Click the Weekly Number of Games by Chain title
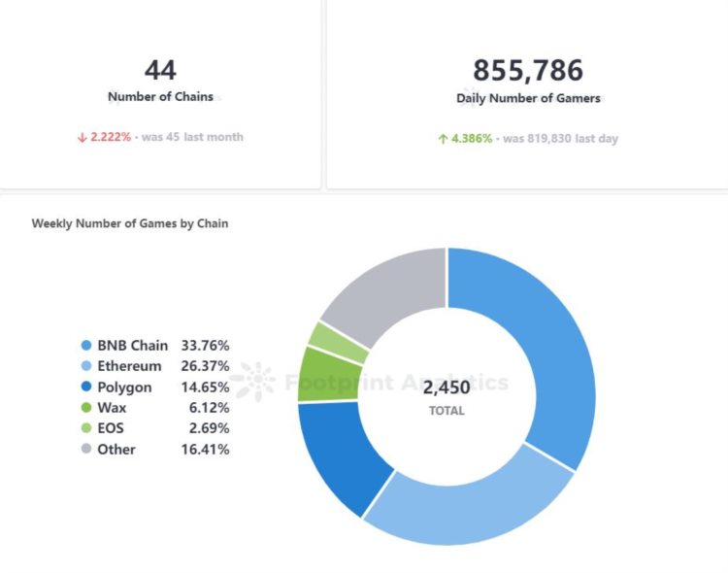This screenshot has width=728, height=573. tap(130, 223)
